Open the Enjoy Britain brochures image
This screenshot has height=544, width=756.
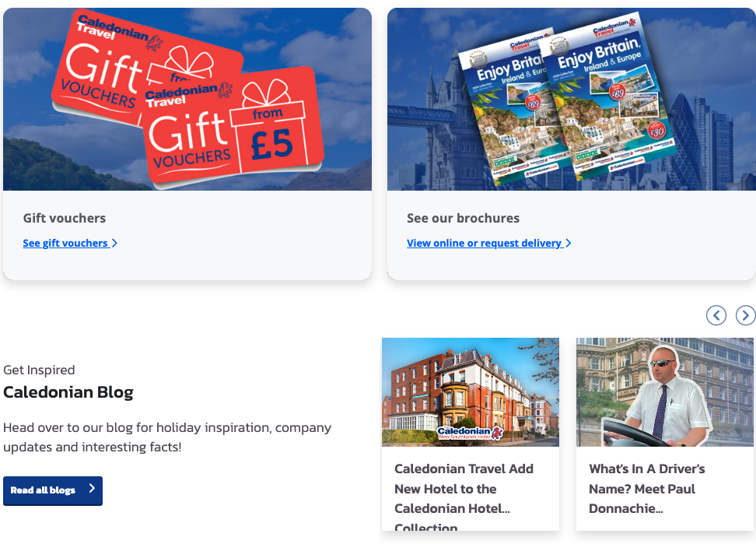[572, 99]
